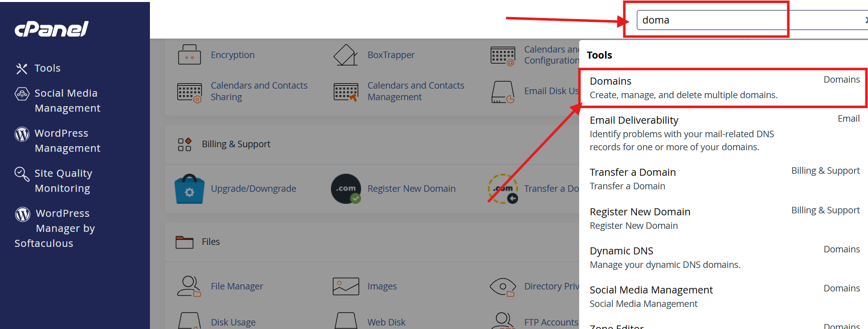This screenshot has width=868, height=329.
Task: Select Social Media Management search result
Action: (723, 296)
